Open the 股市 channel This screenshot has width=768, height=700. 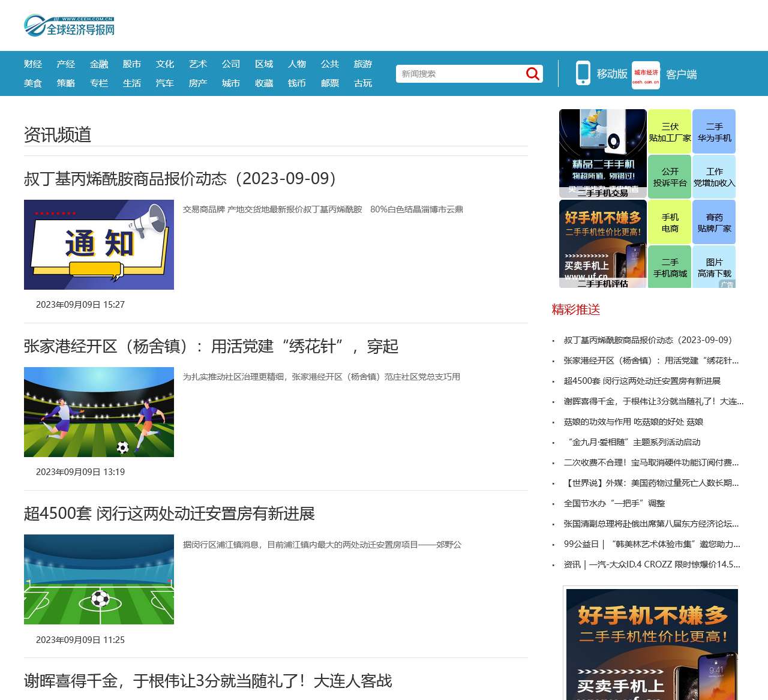131,64
